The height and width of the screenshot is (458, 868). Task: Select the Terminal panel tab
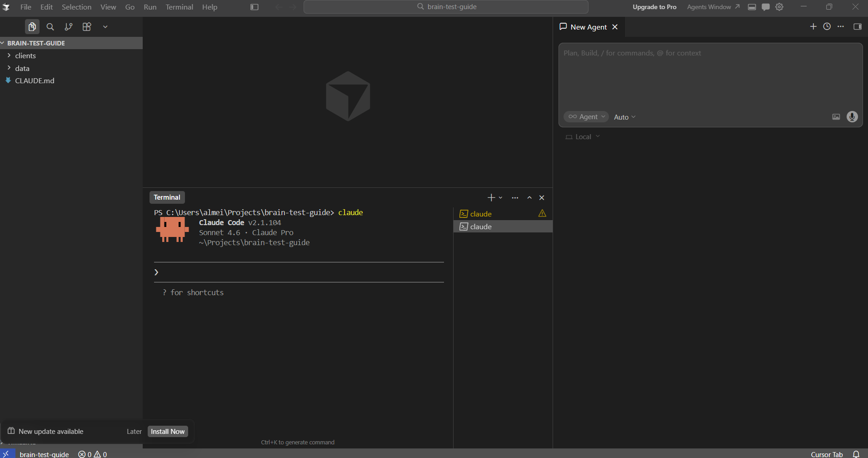click(167, 197)
